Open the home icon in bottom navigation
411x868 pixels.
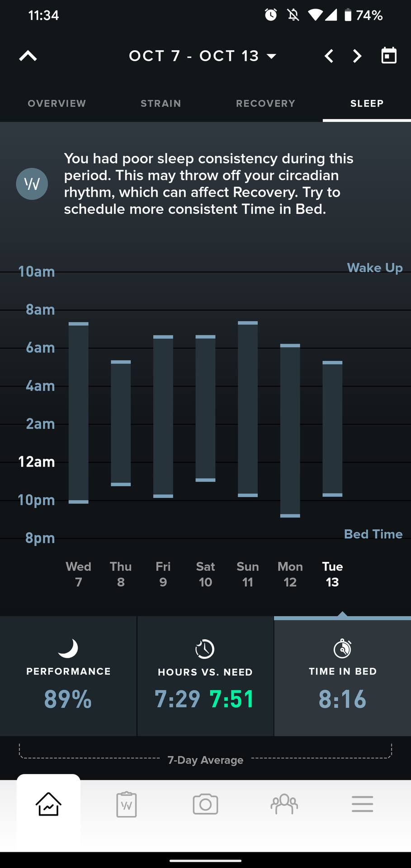48,805
